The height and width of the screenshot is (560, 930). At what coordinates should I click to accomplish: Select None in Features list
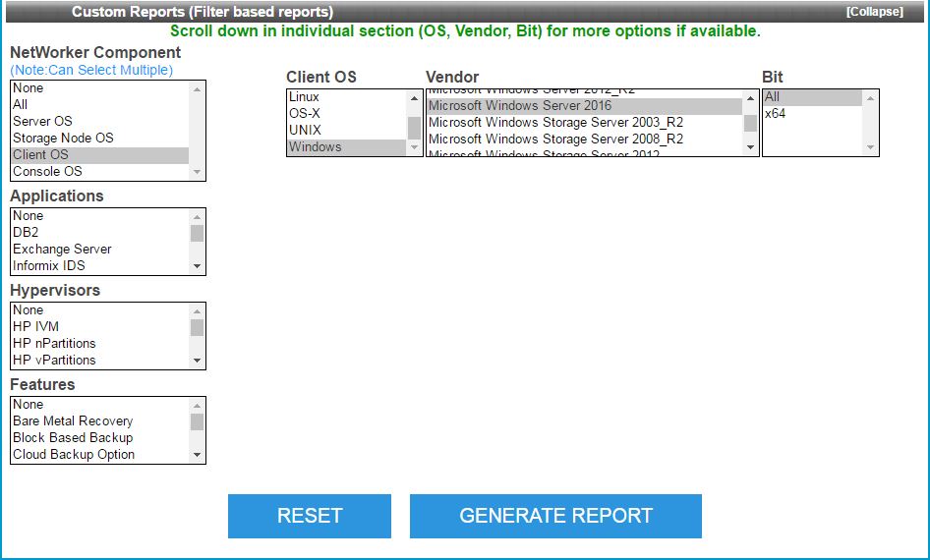100,404
